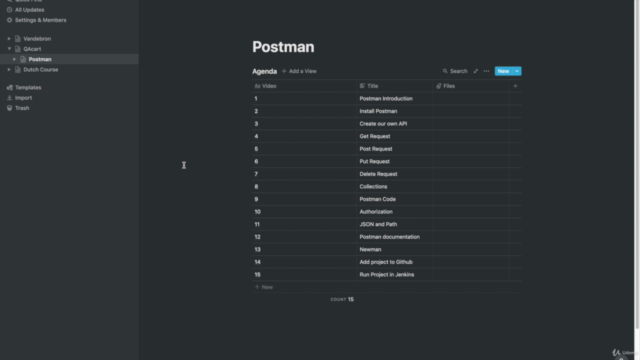Image resolution: width=640 pixels, height=360 pixels.
Task: Collapse the QAcart page arrow
Action: click(x=9, y=49)
